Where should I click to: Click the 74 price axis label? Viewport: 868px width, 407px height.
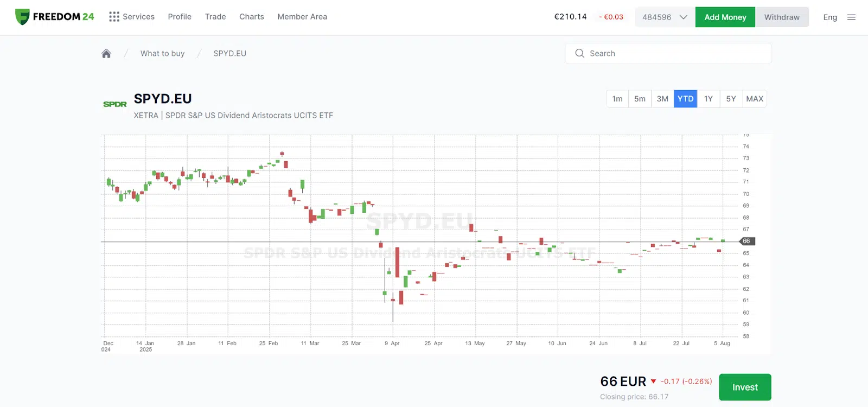point(746,147)
